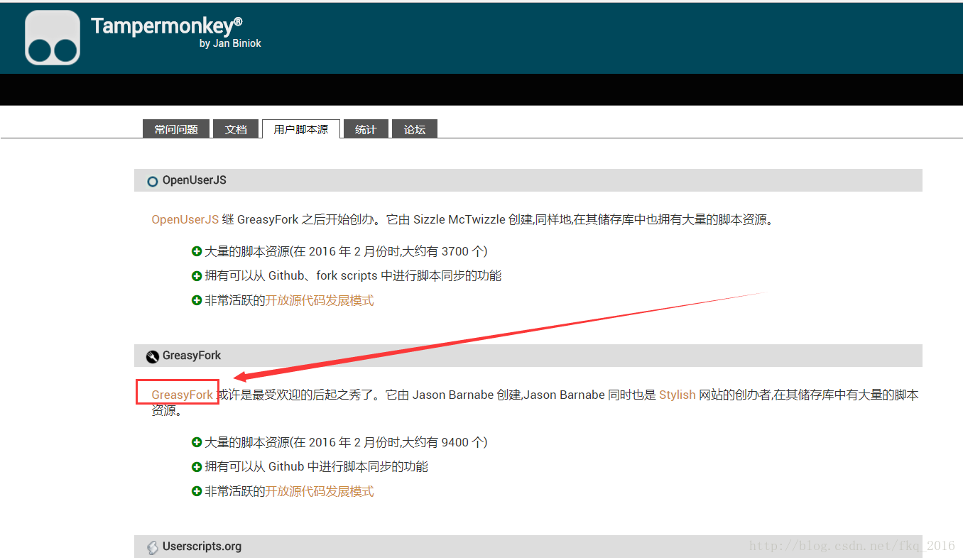Click the Tampermonkey logo icon
The image size is (963, 560).
click(53, 38)
